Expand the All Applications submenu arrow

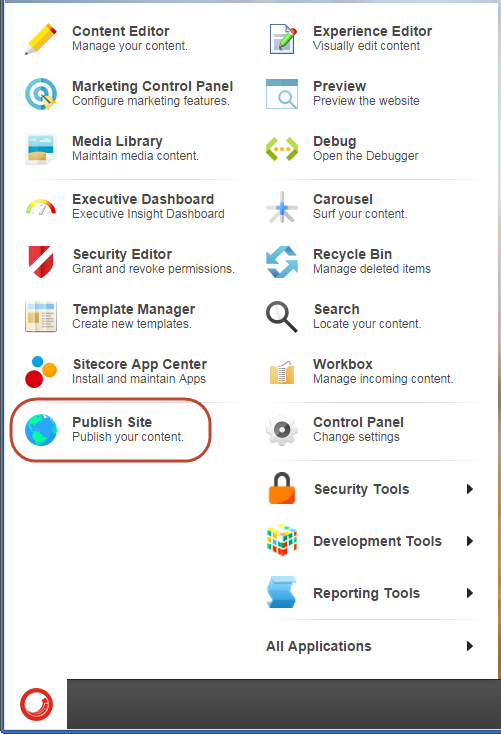pyautogui.click(x=470, y=646)
